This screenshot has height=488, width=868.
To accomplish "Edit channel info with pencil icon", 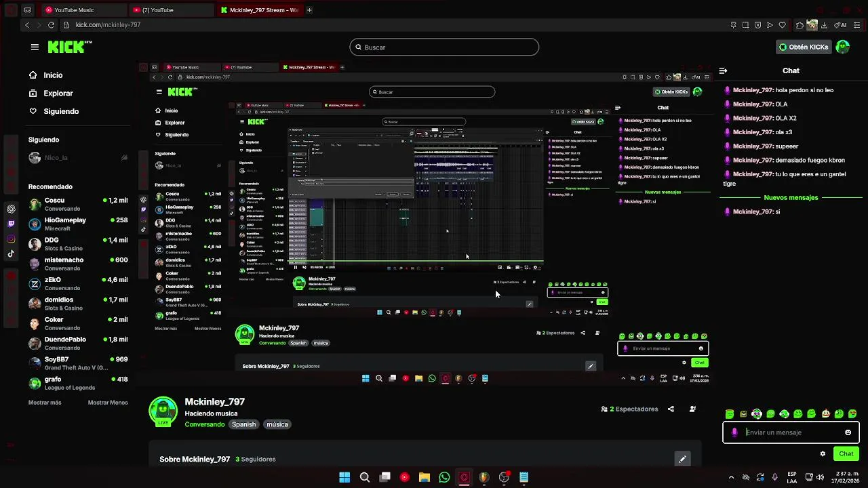I will point(682,459).
